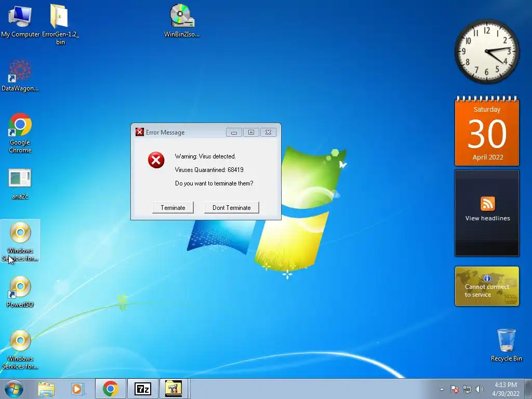
Task: Close the Error Message dialog
Action: [x=269, y=132]
